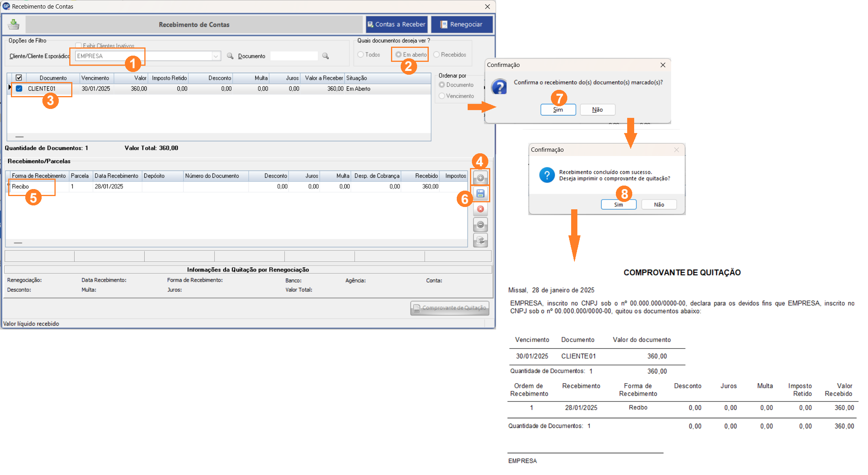Click Sim to print the quitação receipt
This screenshot has width=868, height=475.
[619, 205]
